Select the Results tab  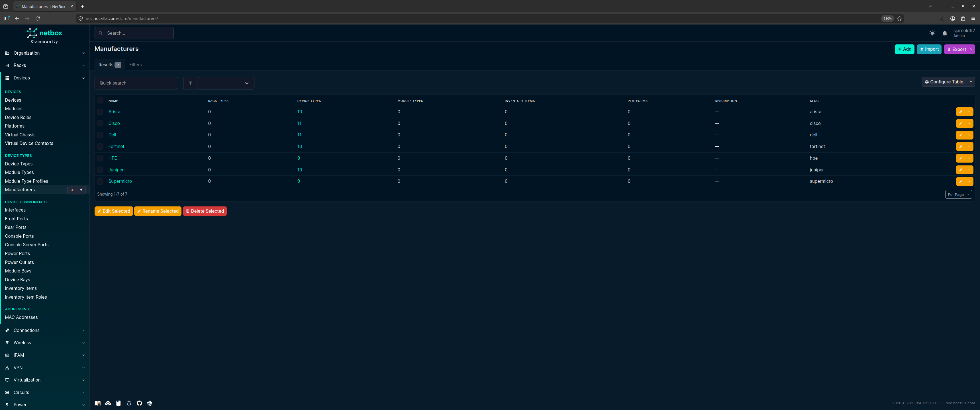tap(110, 65)
